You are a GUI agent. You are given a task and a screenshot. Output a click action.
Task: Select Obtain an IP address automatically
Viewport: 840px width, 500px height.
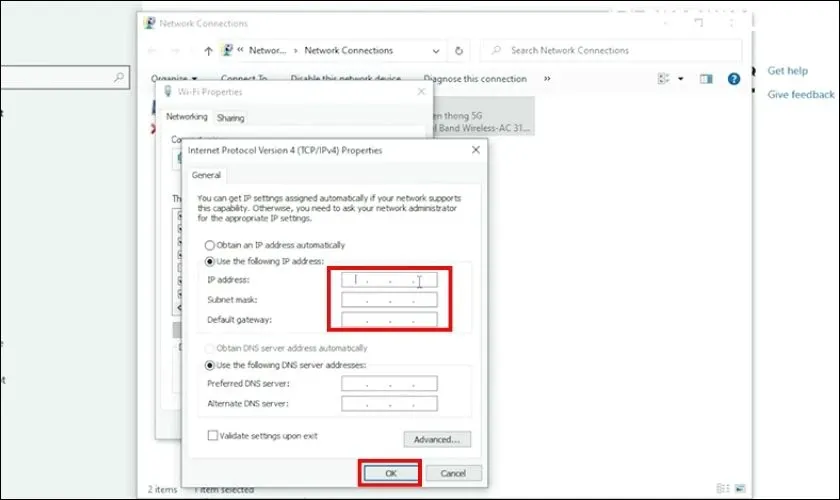[209, 245]
